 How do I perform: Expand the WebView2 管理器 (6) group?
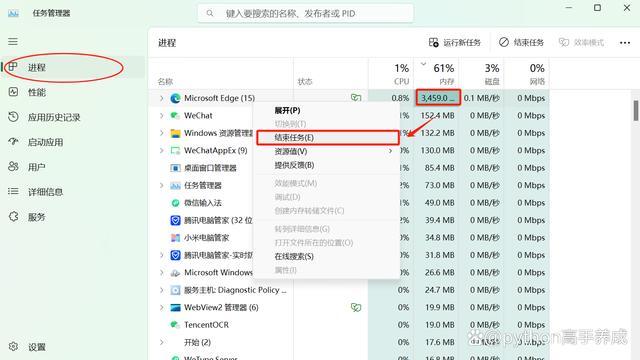tap(162, 307)
